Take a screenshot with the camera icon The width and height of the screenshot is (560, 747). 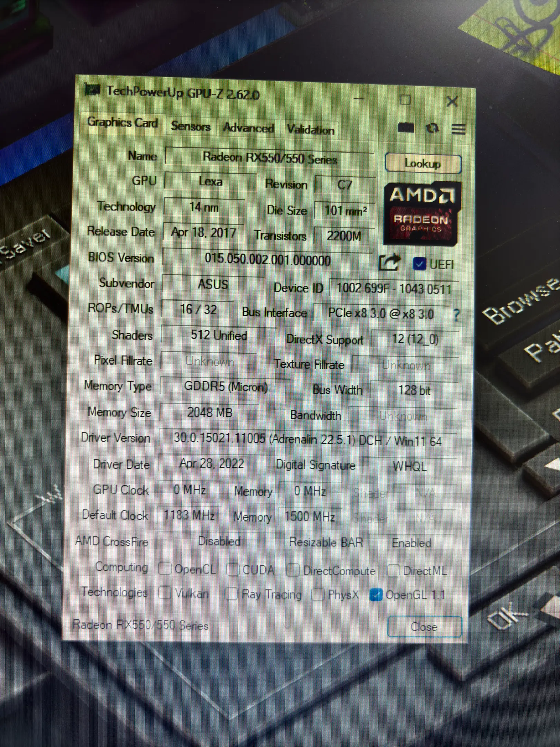click(x=406, y=128)
